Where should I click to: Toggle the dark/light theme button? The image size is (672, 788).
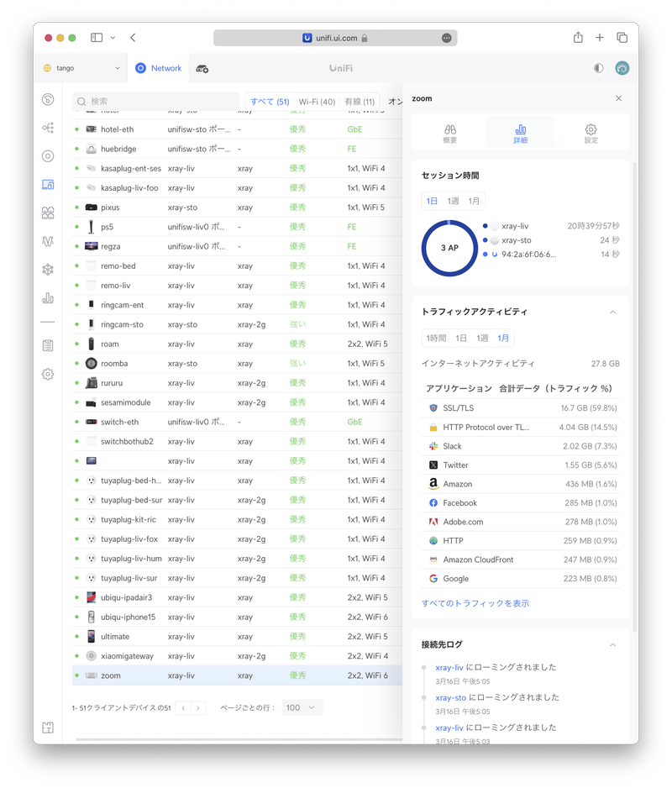598,69
